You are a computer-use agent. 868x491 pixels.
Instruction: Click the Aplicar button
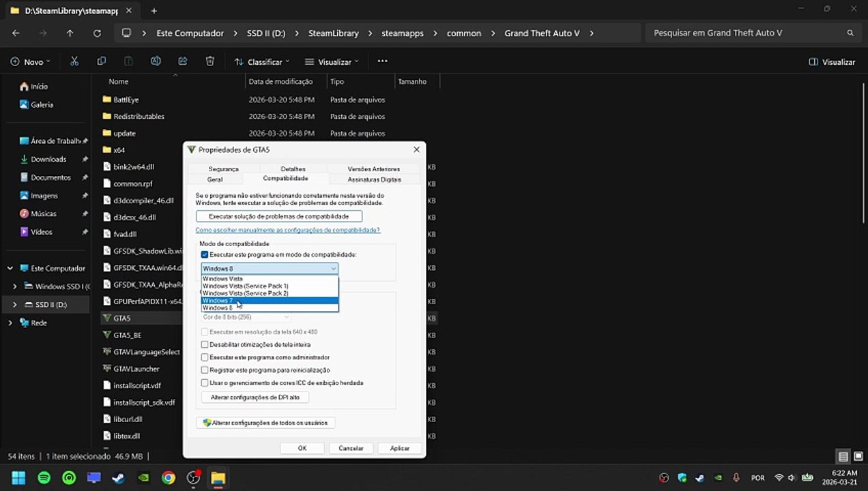[399, 448]
